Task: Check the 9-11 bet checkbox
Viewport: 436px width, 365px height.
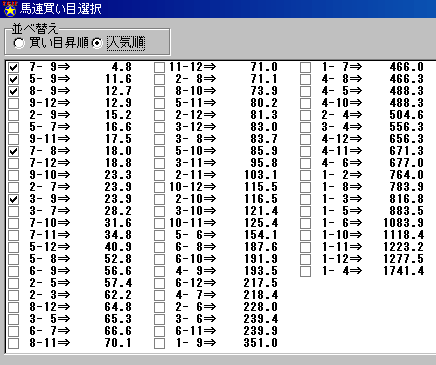Action: pyautogui.click(x=13, y=139)
